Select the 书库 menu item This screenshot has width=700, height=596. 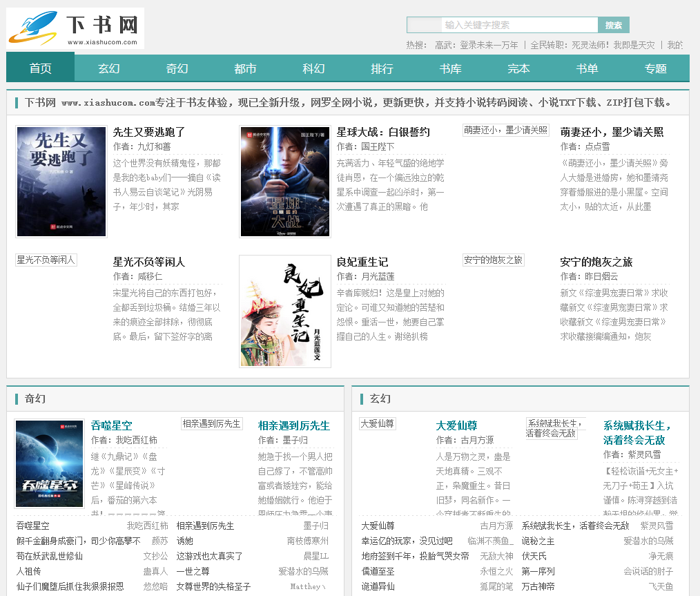(x=450, y=68)
